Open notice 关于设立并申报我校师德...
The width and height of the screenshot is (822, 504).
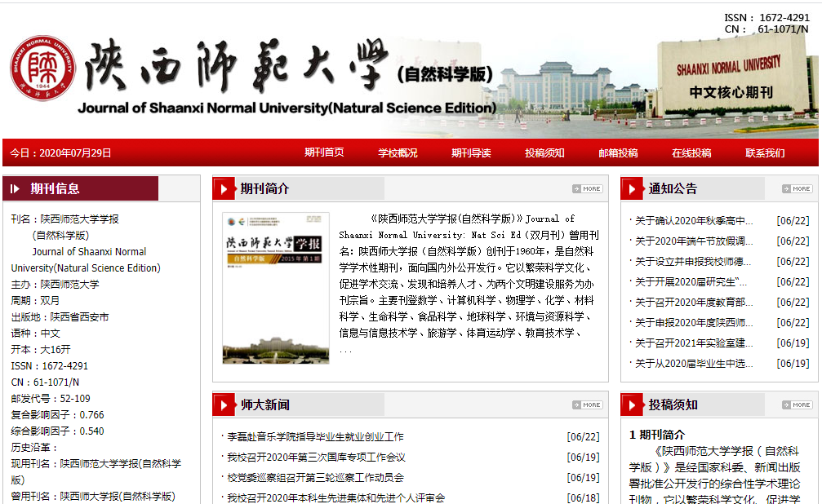point(693,262)
